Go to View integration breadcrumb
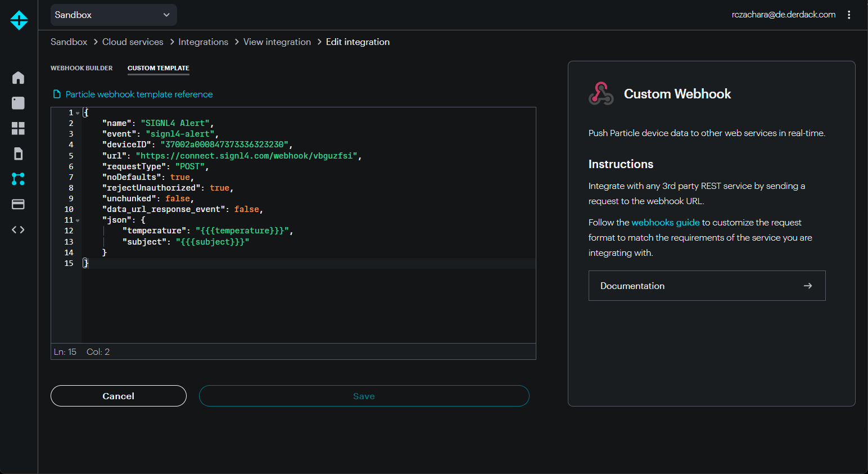868x474 pixels. coord(277,42)
